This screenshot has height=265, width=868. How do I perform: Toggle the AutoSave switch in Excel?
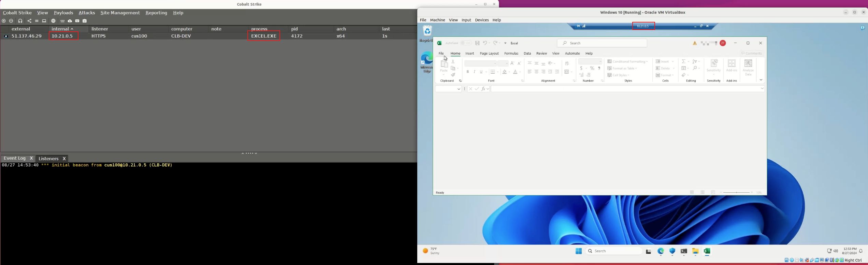[x=466, y=43]
